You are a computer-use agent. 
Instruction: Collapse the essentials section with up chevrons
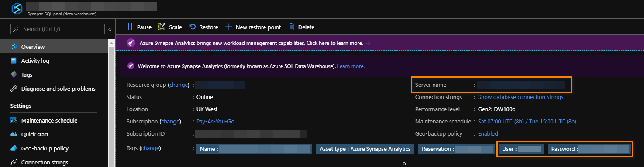click(x=404, y=164)
